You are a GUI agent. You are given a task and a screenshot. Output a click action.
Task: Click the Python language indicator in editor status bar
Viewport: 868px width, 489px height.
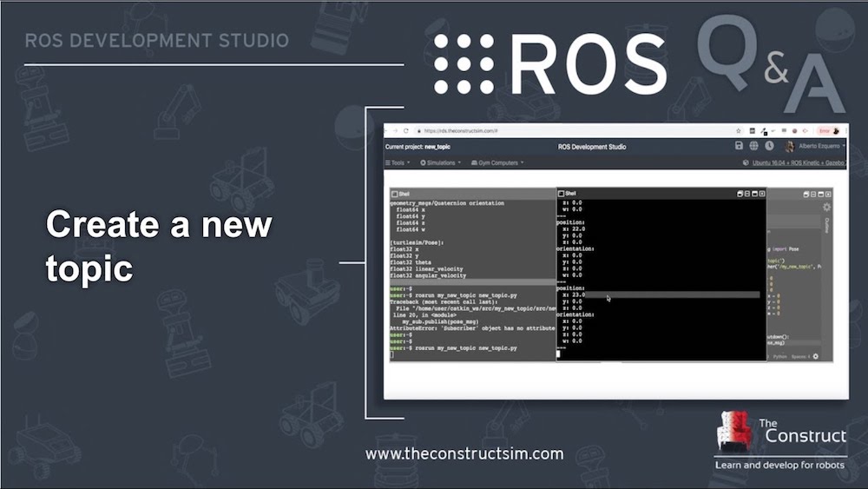pos(780,357)
